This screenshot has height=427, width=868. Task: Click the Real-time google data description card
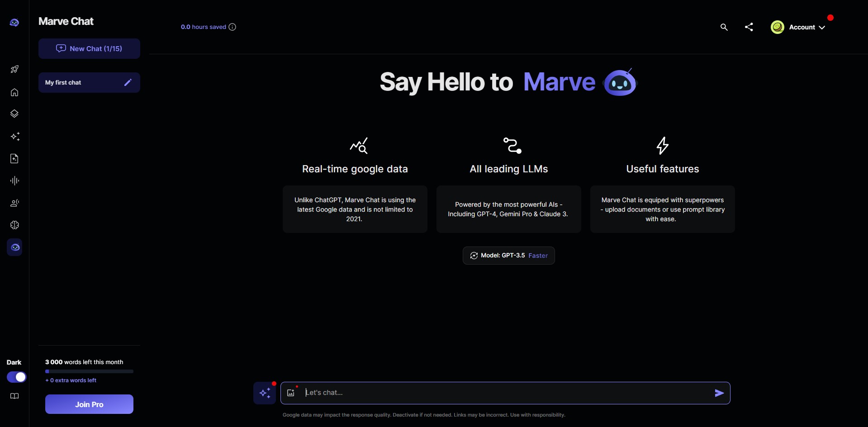click(x=355, y=209)
